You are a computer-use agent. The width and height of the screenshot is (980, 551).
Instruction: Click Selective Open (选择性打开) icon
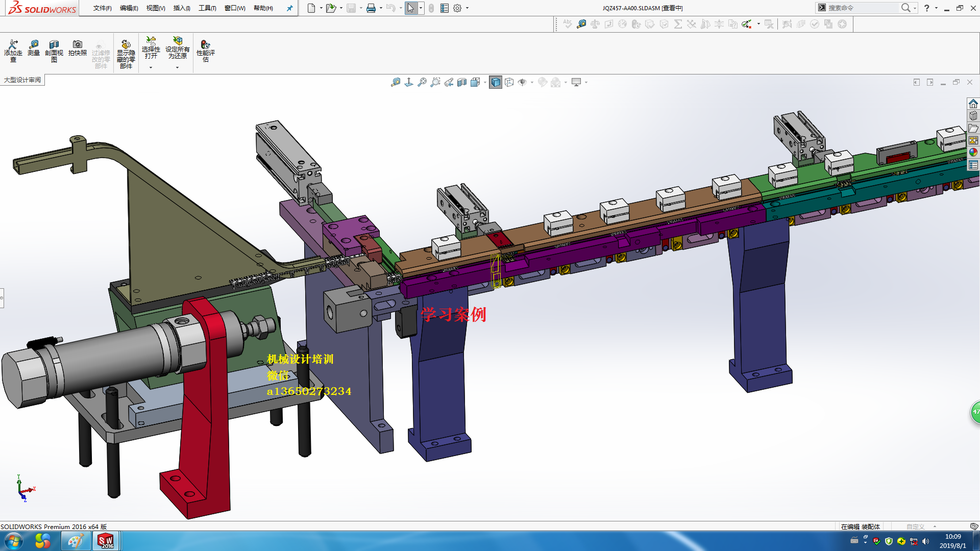(151, 48)
